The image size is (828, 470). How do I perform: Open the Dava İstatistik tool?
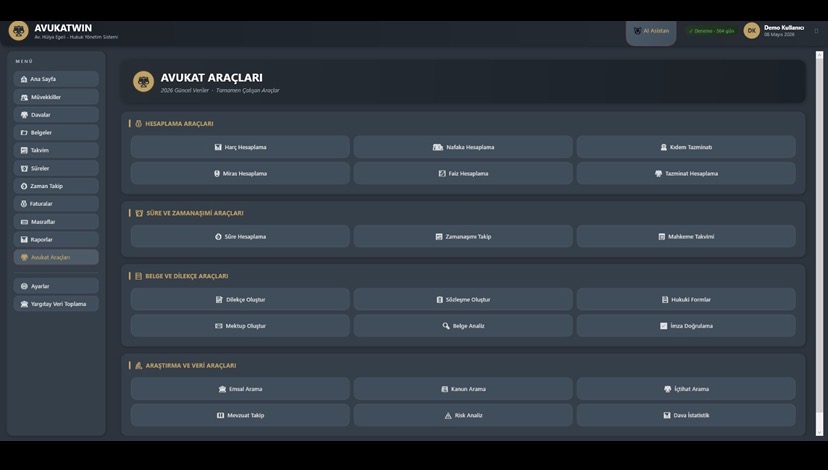coord(686,415)
